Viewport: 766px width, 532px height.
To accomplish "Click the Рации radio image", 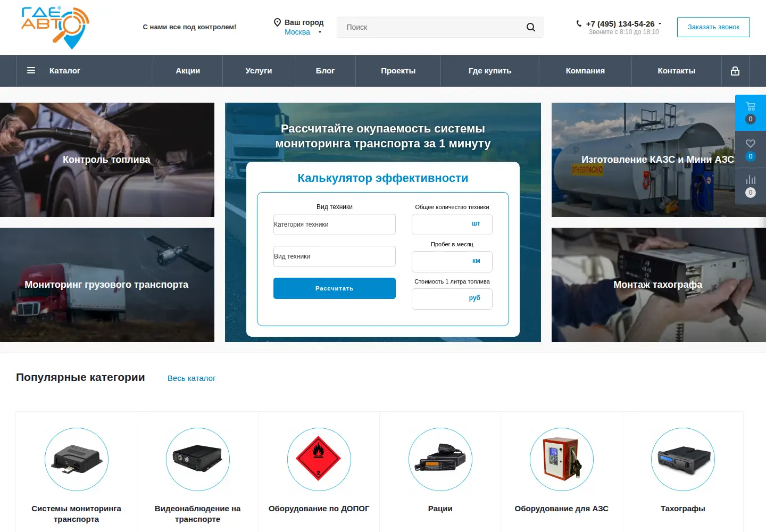I will [440, 459].
